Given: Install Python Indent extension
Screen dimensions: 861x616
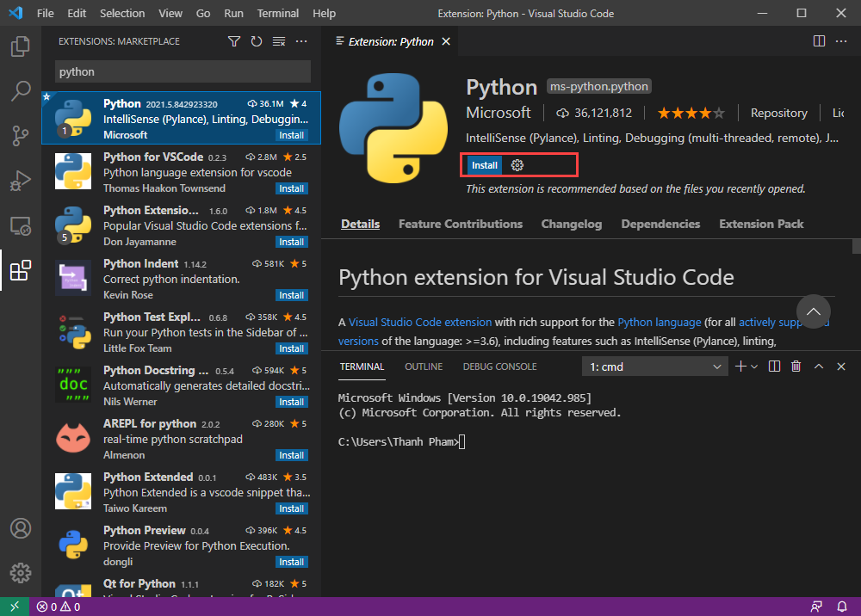Looking at the screenshot, I should click(292, 295).
